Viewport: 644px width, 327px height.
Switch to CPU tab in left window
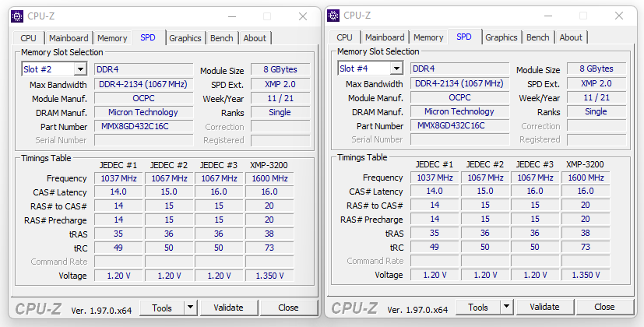[x=28, y=38]
